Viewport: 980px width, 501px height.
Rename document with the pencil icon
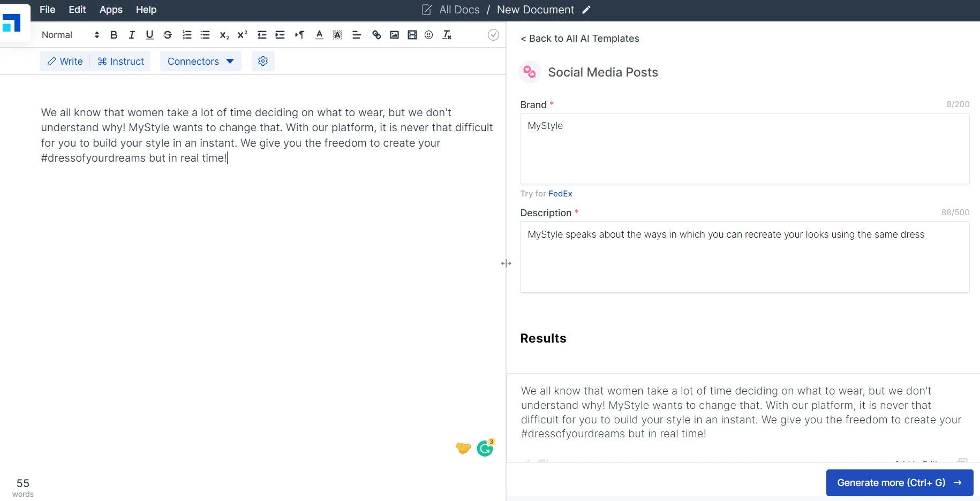586,10
